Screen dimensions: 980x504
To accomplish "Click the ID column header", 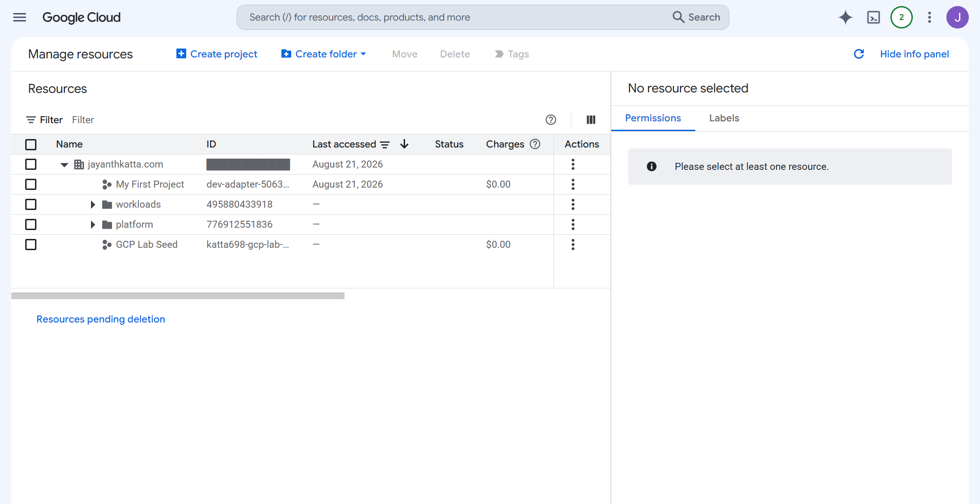I will coord(211,144).
